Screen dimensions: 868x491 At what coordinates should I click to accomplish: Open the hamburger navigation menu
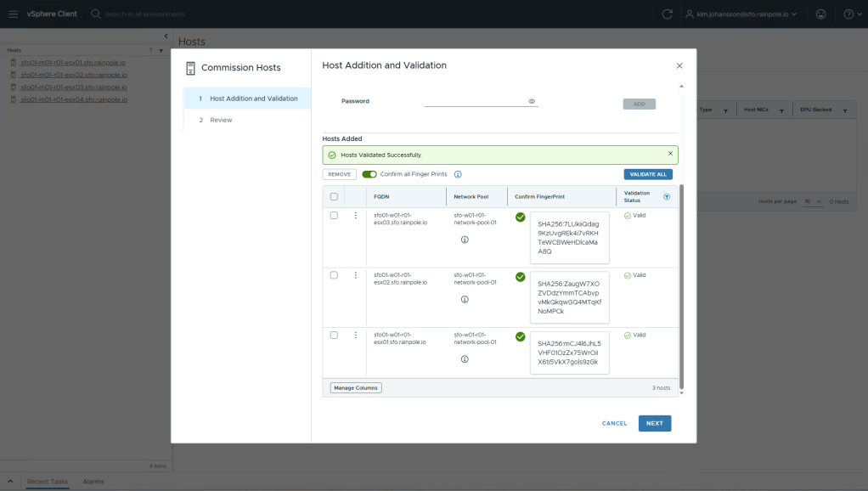pos(13,14)
